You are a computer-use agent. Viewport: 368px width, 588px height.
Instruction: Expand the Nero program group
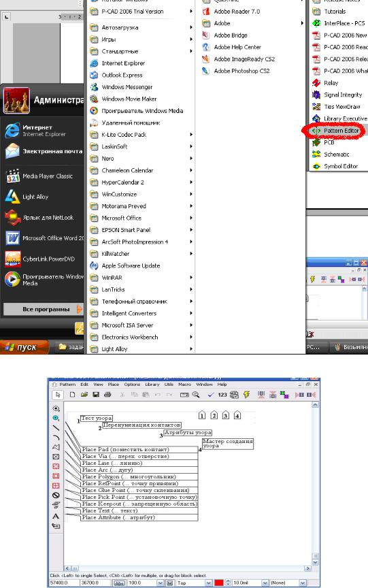(141, 159)
